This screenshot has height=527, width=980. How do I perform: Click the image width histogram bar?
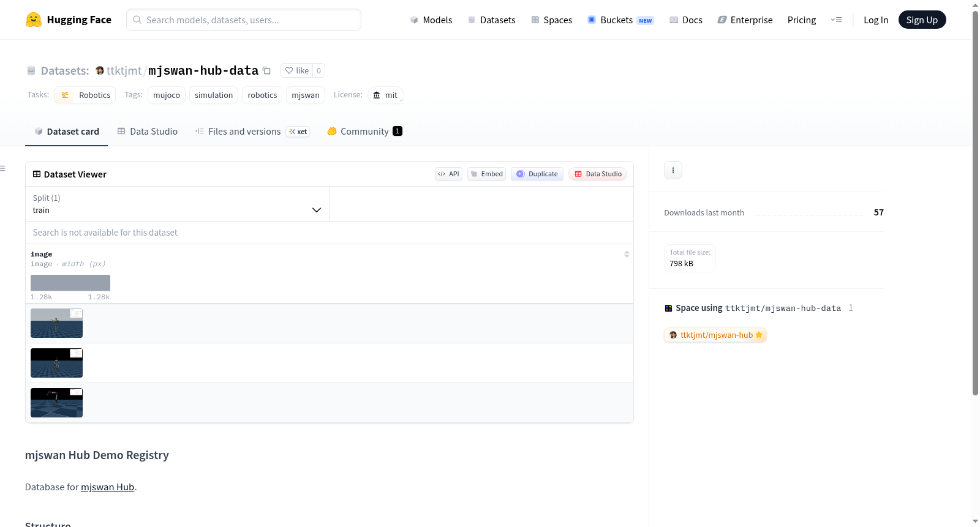[70, 283]
